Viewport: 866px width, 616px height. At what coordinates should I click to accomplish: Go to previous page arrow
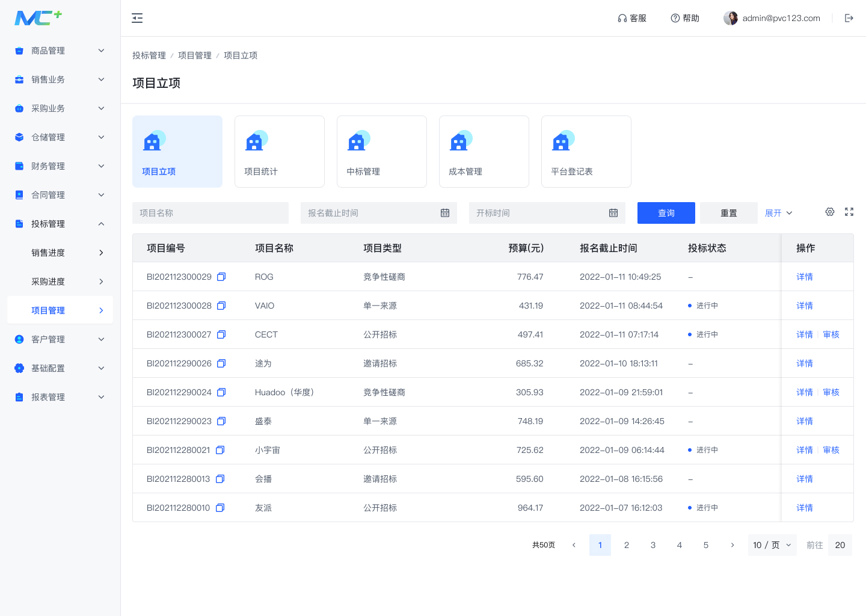(x=574, y=545)
